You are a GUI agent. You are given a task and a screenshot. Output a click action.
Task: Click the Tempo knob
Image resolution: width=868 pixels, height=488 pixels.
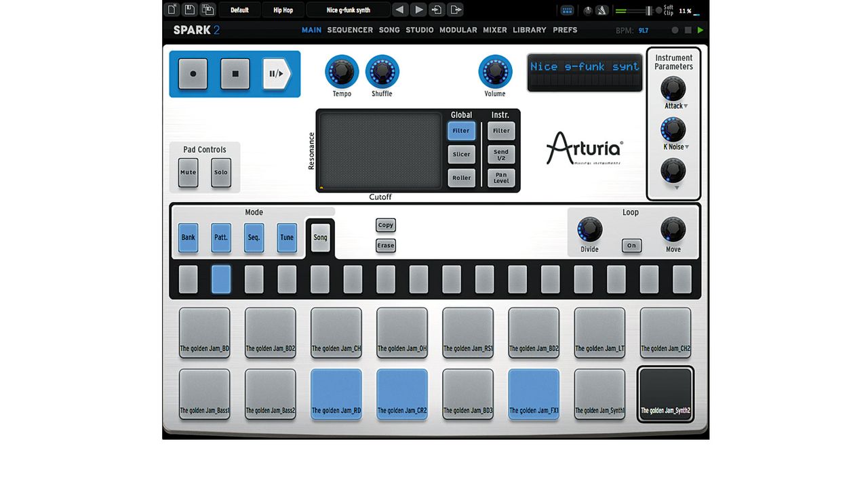pyautogui.click(x=342, y=71)
